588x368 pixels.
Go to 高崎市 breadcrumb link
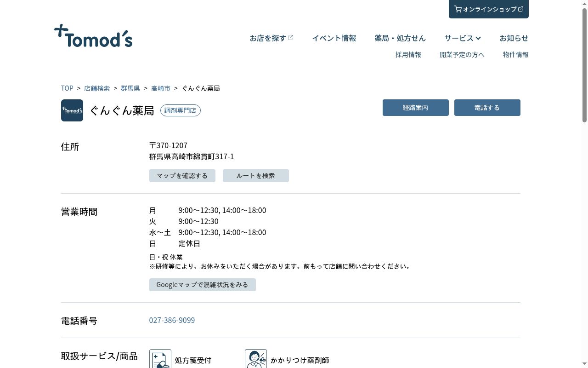(x=161, y=88)
